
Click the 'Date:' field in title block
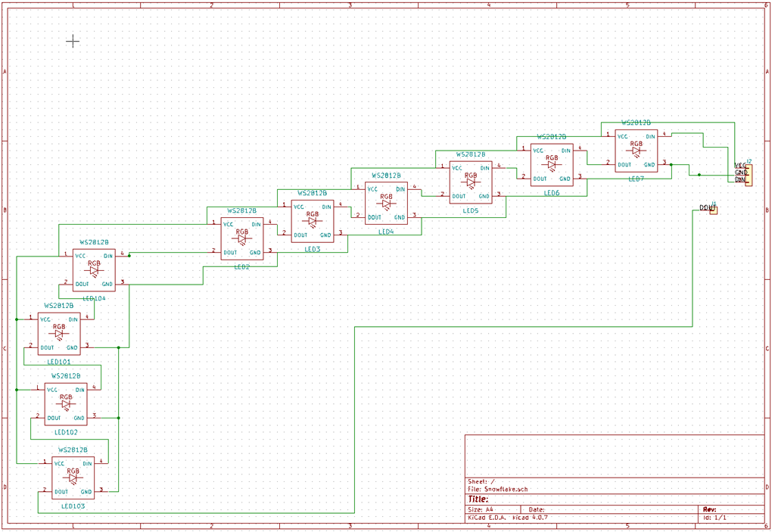coord(537,509)
